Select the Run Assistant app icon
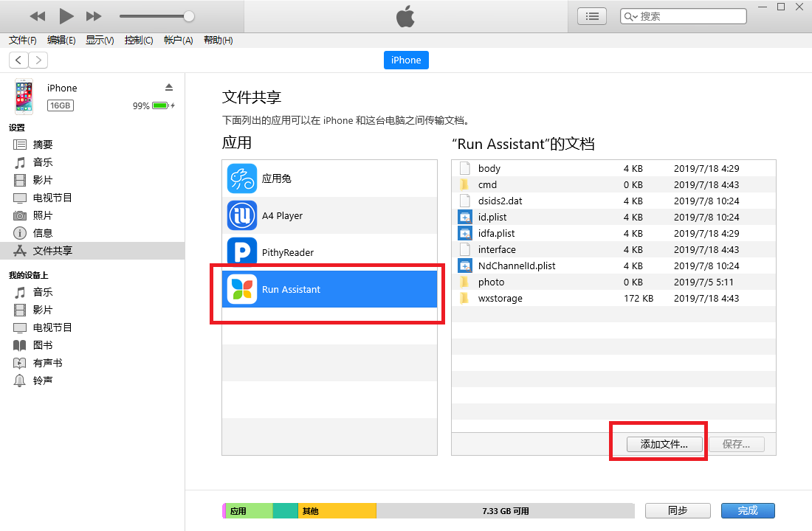812x531 pixels. (x=242, y=289)
